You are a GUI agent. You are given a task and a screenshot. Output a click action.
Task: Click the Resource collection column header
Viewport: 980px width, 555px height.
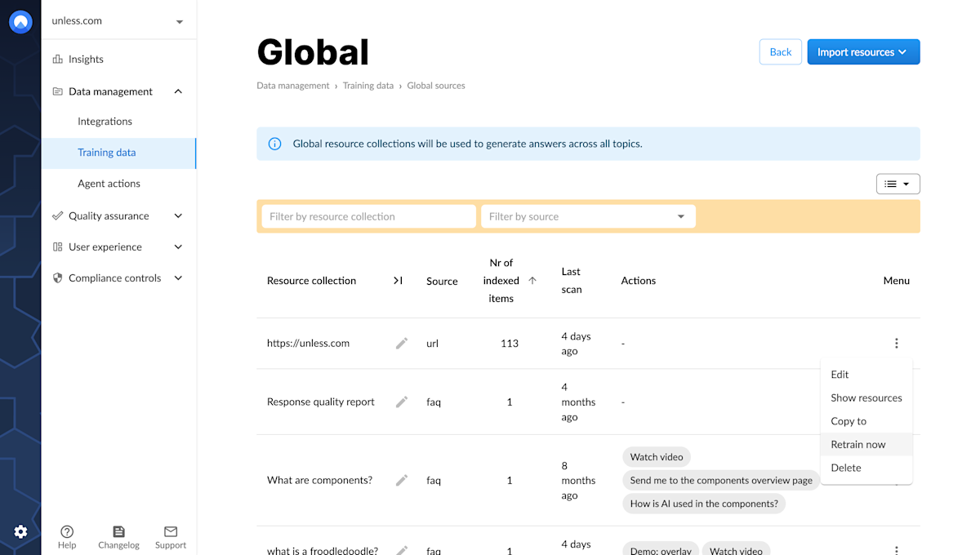point(311,281)
